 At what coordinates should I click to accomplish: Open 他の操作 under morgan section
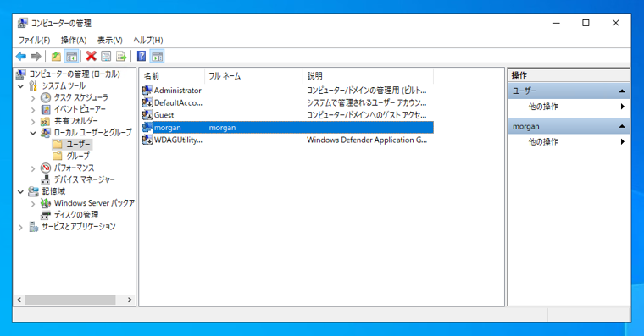tap(543, 142)
